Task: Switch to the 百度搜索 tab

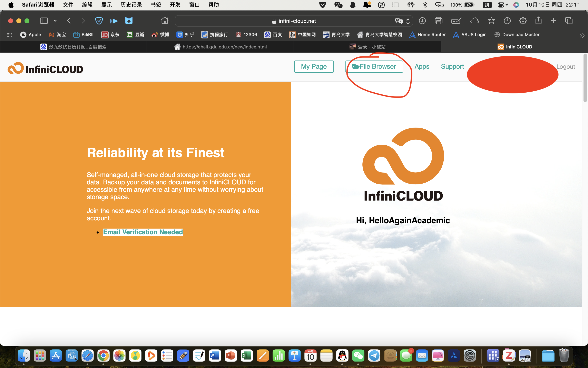Action: (73, 47)
